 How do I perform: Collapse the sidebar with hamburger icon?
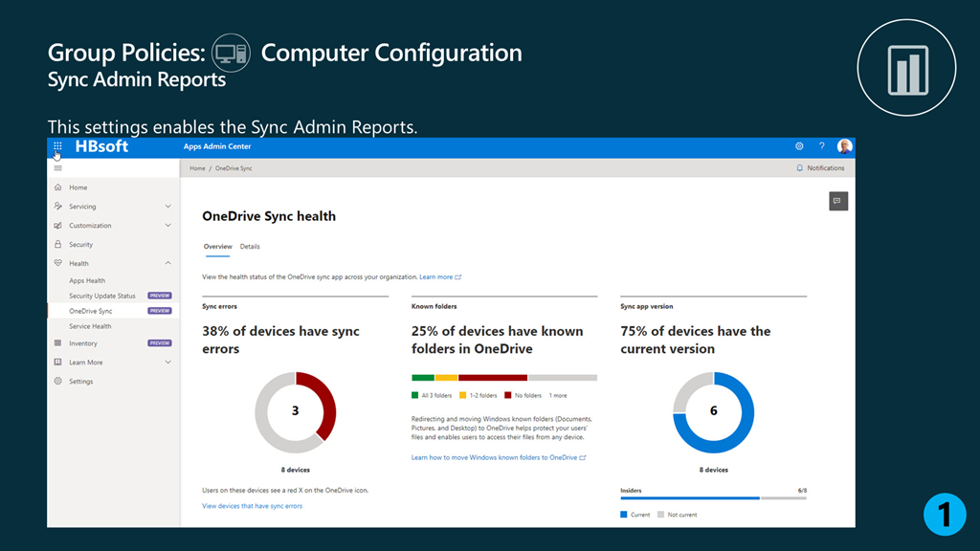click(58, 167)
